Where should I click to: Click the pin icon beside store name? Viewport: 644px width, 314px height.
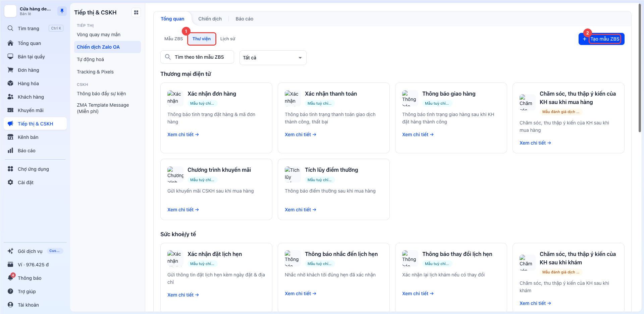click(62, 11)
